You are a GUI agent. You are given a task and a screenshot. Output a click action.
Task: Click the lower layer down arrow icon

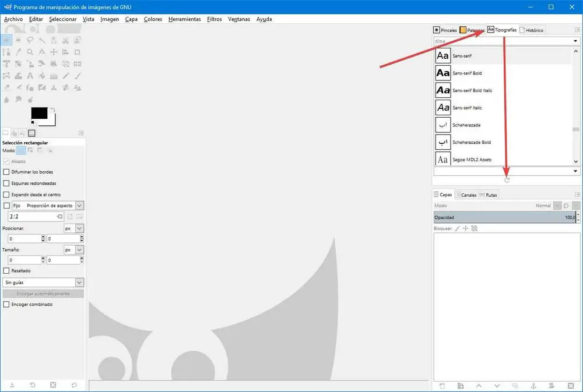click(497, 386)
